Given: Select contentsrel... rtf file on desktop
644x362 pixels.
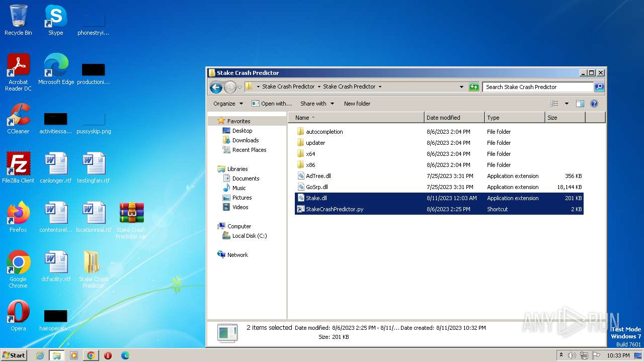Looking at the screenshot, I should coord(56,217).
